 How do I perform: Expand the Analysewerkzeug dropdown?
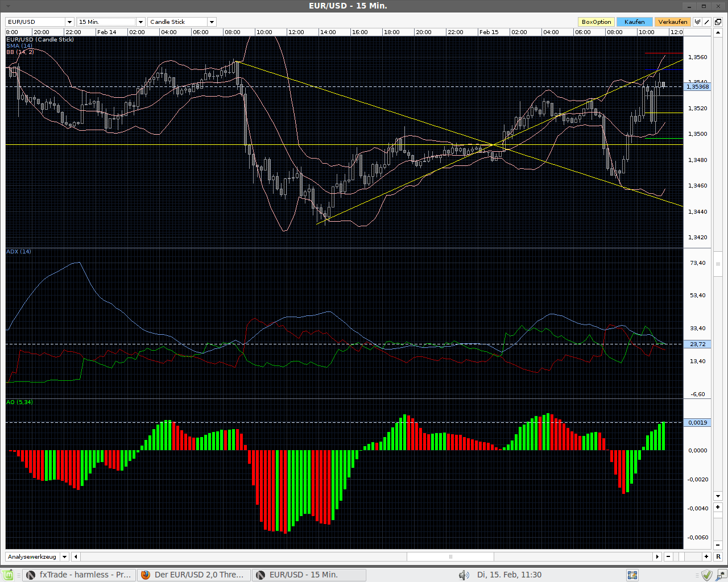click(64, 556)
